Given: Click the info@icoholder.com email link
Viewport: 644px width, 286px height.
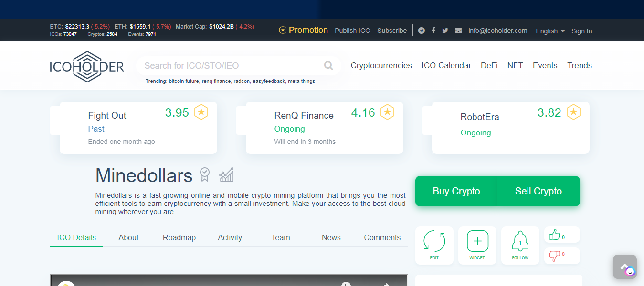Looking at the screenshot, I should pyautogui.click(x=498, y=31).
